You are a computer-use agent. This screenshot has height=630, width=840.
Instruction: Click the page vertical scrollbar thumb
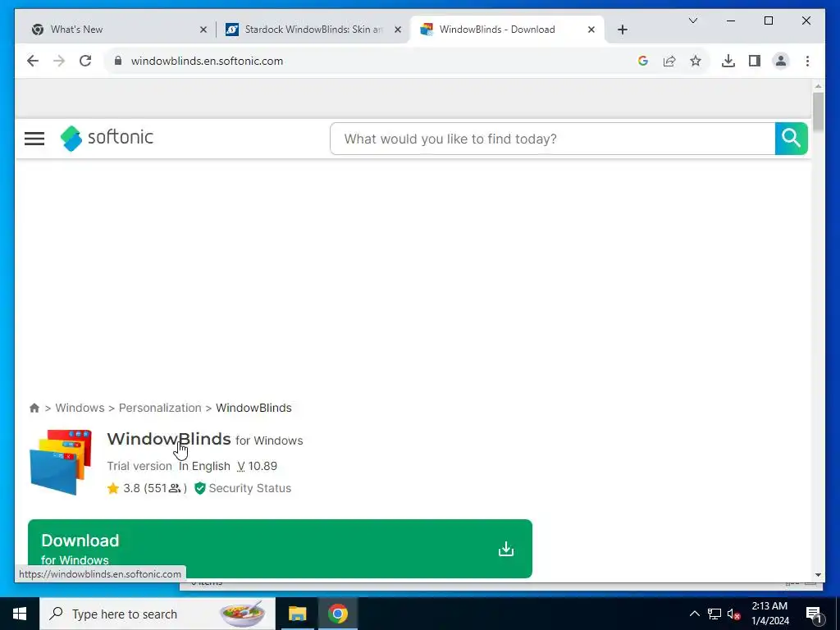coord(818,112)
